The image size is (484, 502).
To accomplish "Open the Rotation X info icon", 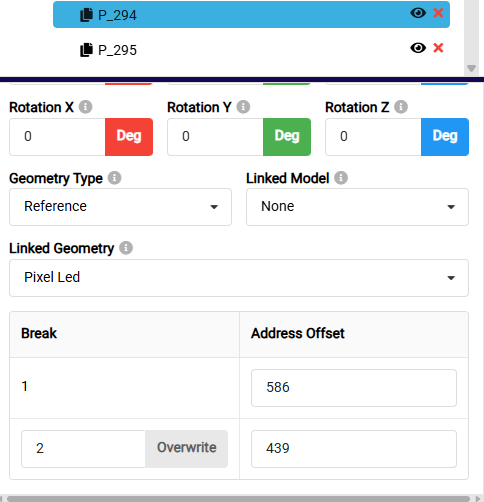I will (85, 107).
